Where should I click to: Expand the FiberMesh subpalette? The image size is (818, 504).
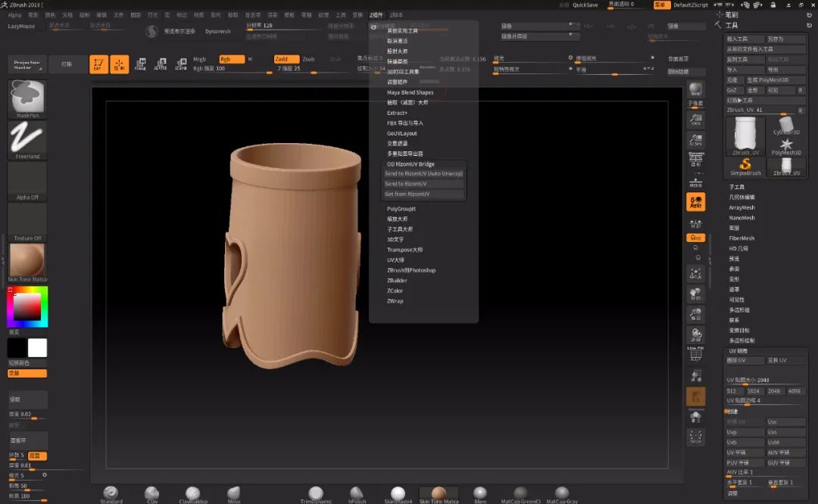click(742, 238)
